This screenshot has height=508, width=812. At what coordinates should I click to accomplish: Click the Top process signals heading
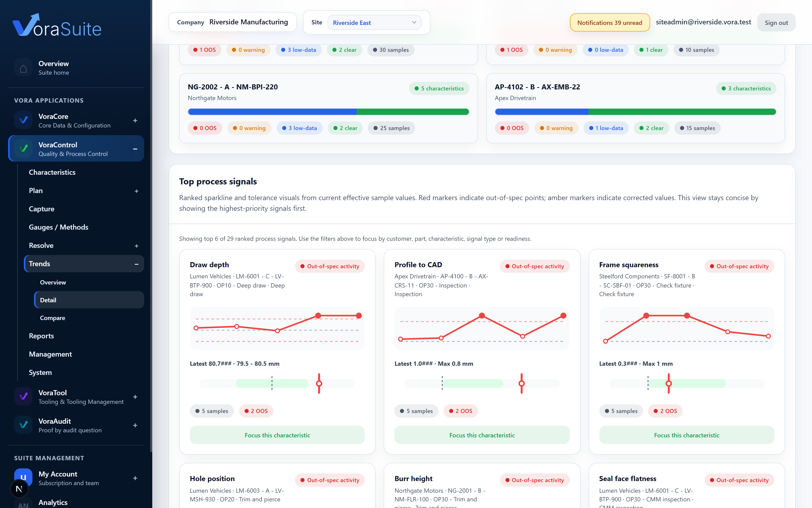click(218, 181)
